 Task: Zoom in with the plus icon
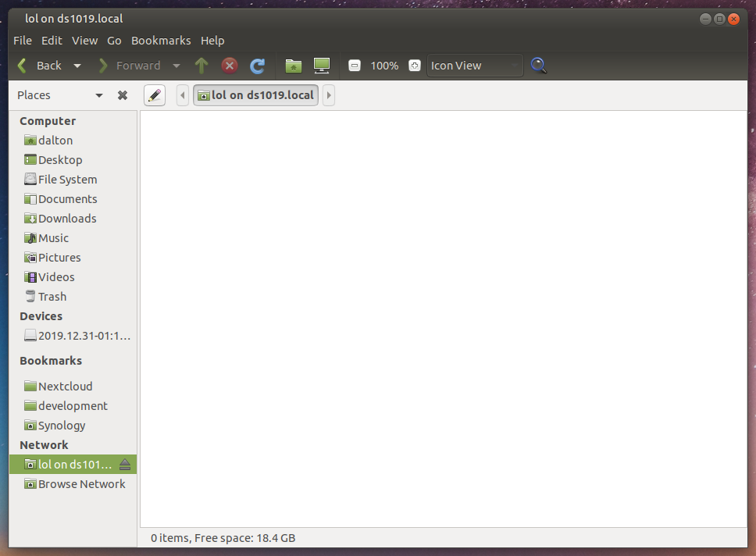(x=415, y=66)
